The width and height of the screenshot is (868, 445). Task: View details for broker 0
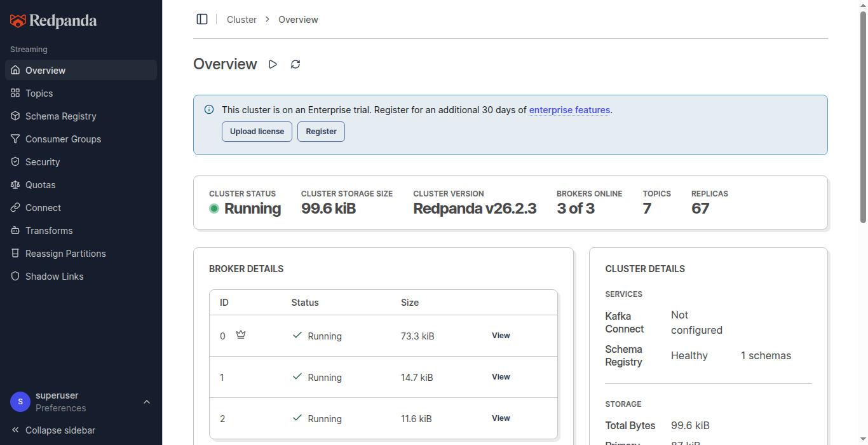501,336
